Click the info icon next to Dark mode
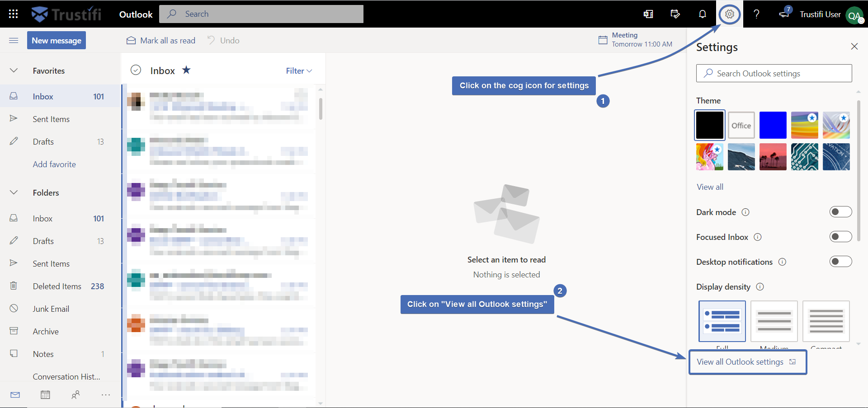This screenshot has height=408, width=868. 745,212
